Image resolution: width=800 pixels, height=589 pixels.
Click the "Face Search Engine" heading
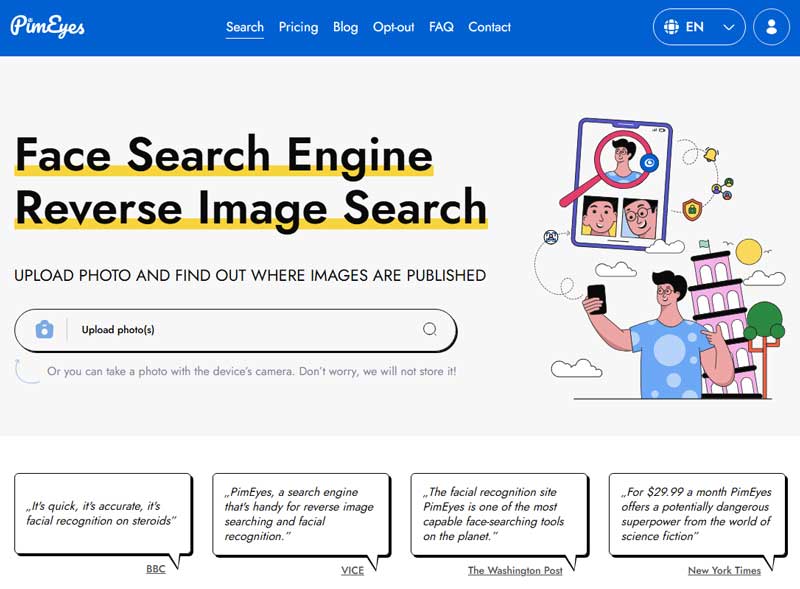click(x=224, y=155)
